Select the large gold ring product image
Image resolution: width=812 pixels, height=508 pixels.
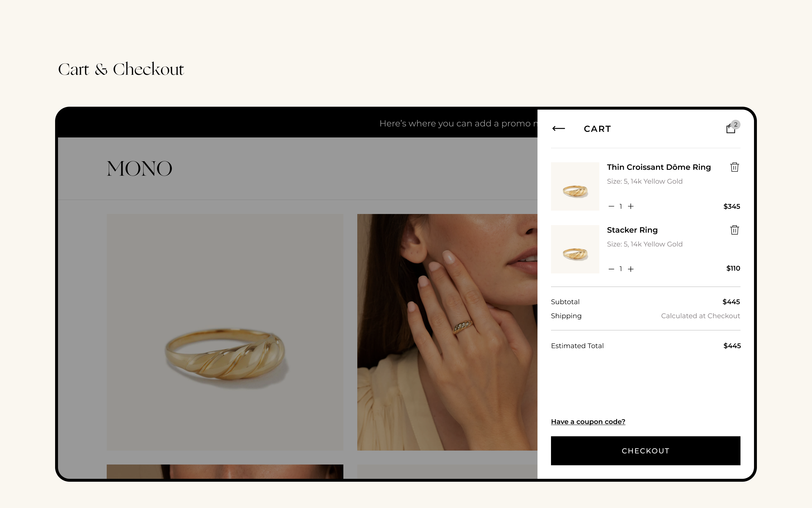tap(225, 332)
